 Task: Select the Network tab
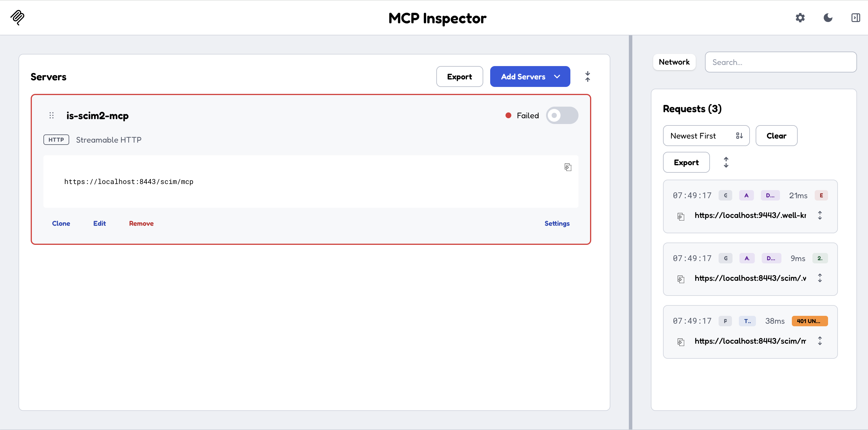pyautogui.click(x=674, y=62)
